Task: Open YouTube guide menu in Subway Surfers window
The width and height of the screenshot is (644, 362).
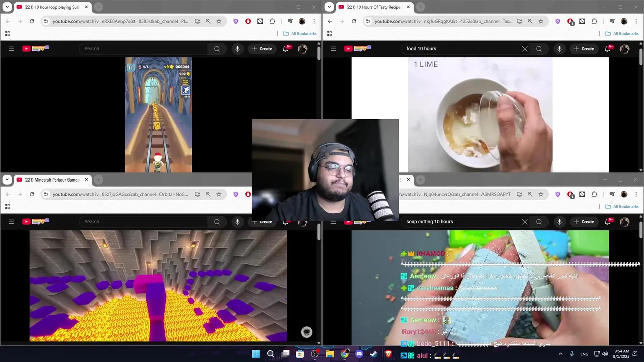Action: tap(11, 49)
